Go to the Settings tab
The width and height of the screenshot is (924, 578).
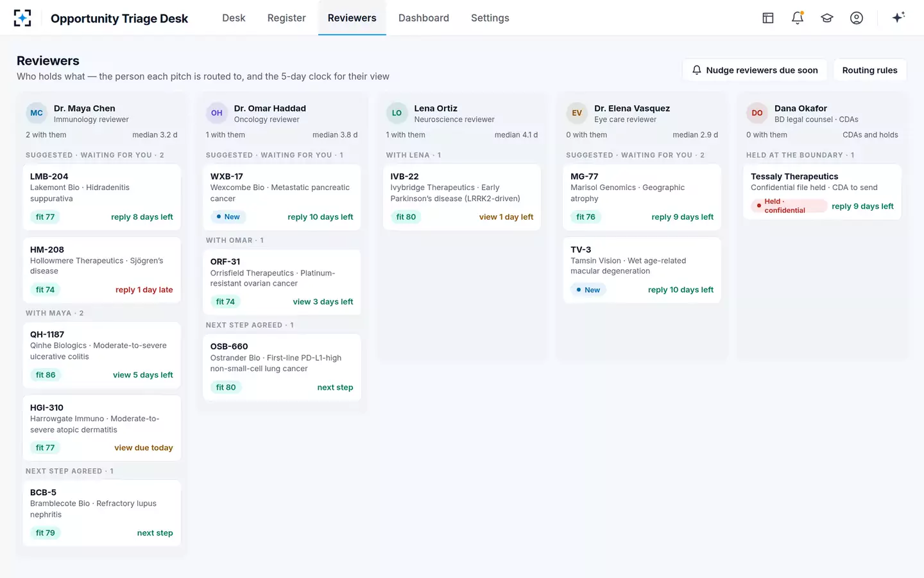point(490,18)
